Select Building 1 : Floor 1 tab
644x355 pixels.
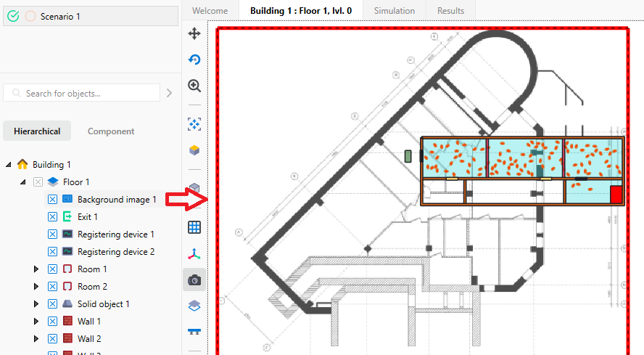(301, 11)
